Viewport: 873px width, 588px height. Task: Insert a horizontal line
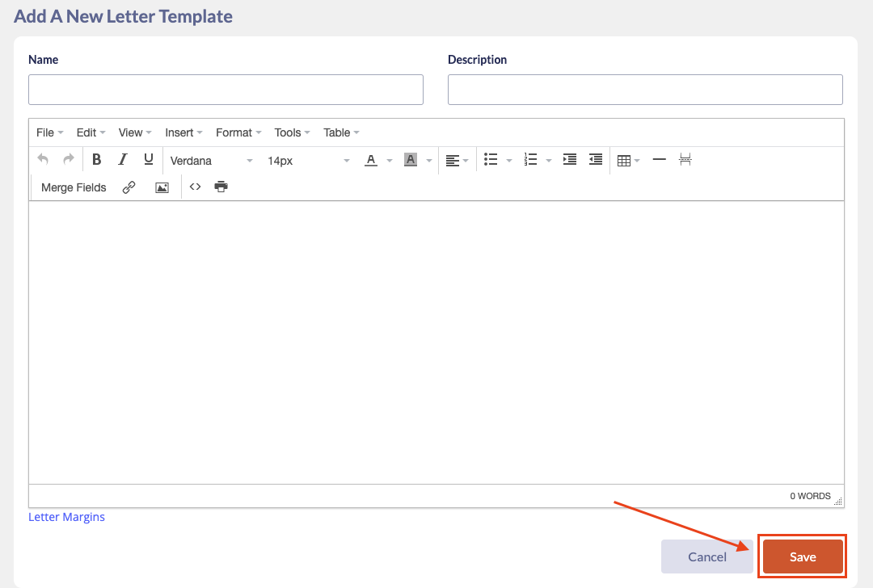660,160
